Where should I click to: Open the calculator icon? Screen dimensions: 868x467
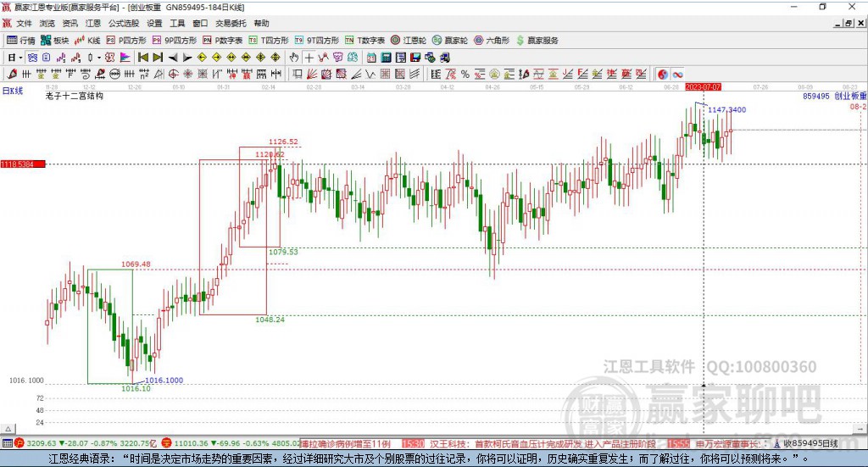386,58
